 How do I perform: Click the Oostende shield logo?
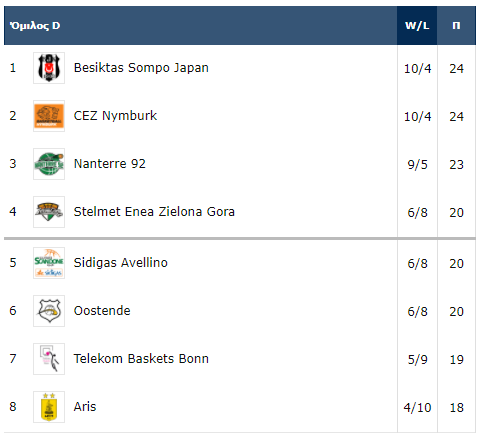pyautogui.click(x=49, y=311)
